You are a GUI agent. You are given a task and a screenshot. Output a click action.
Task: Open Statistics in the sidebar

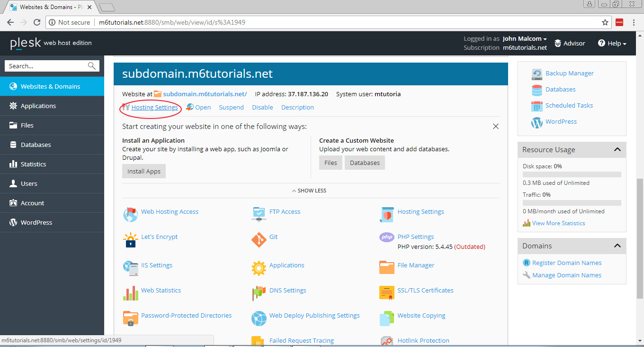point(52,164)
